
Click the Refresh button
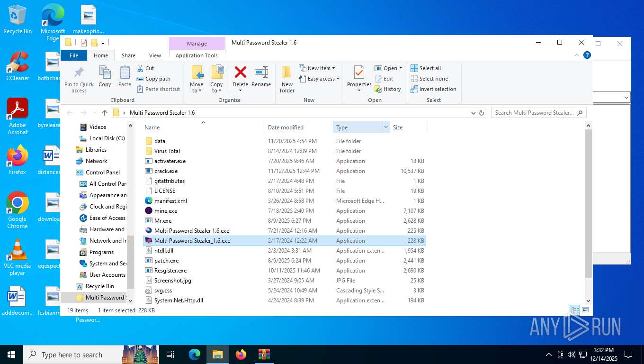pyautogui.click(x=482, y=113)
